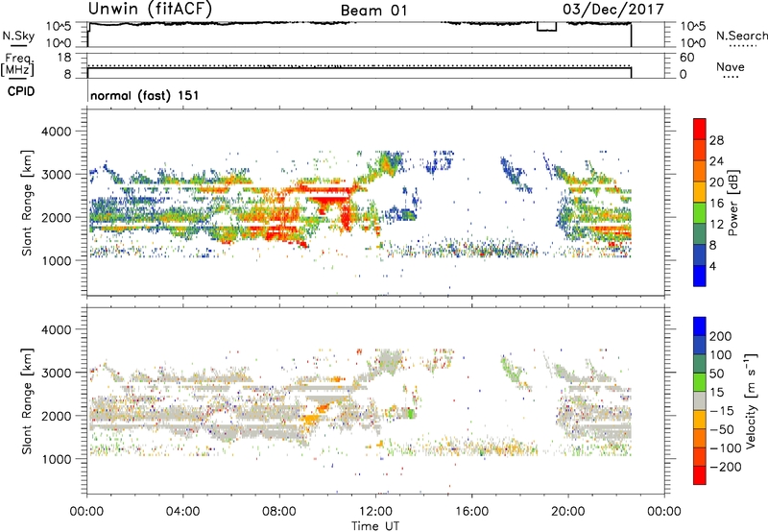768x532 pixels.
Task: Click the rectangular dip in N.Sky trace
Action: pos(546,27)
